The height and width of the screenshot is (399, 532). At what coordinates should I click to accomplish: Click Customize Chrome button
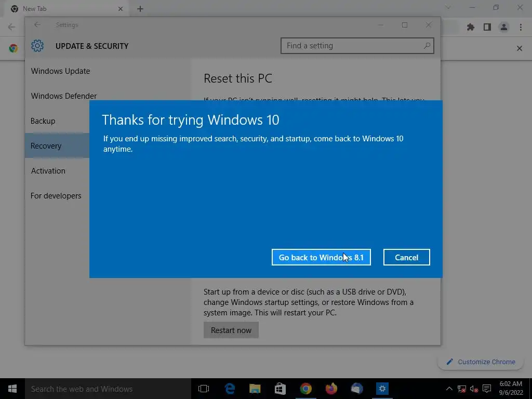tap(481, 362)
